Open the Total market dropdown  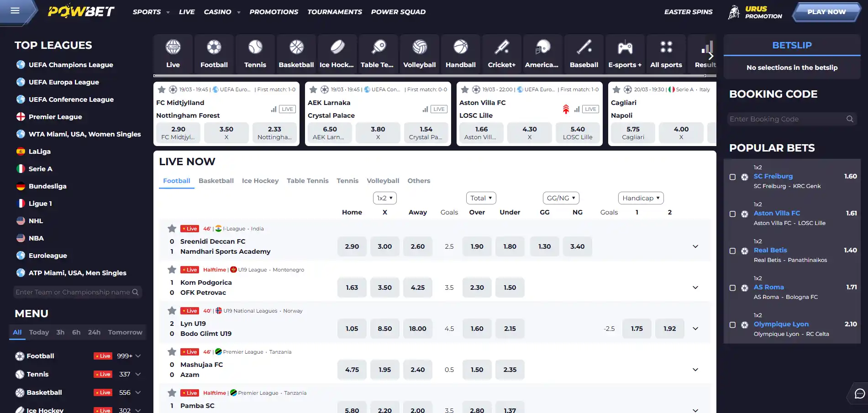click(481, 198)
